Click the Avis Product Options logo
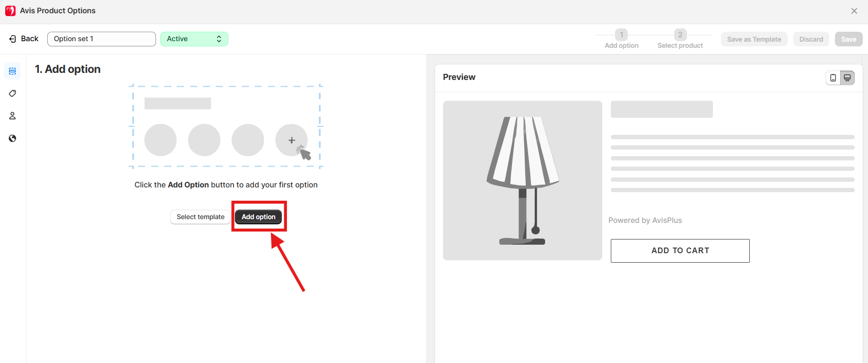 pos(10,11)
